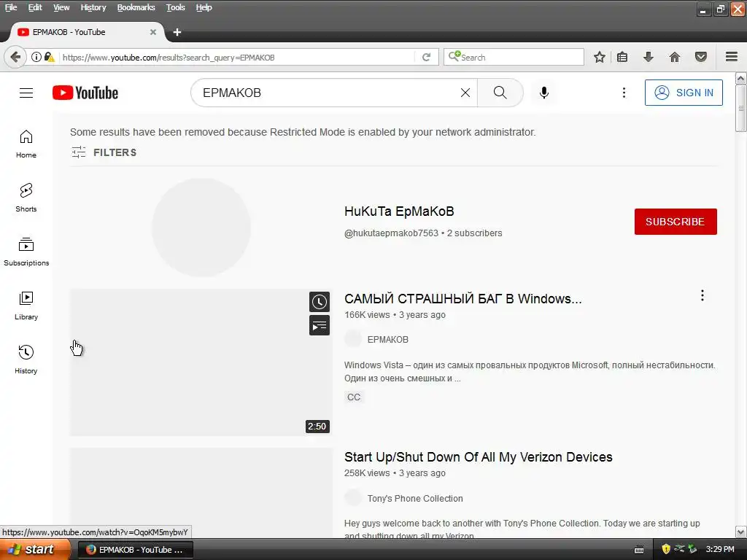Viewport: 747px width, 560px height.
Task: Switch to Firefox taskbar button
Action: (135, 550)
